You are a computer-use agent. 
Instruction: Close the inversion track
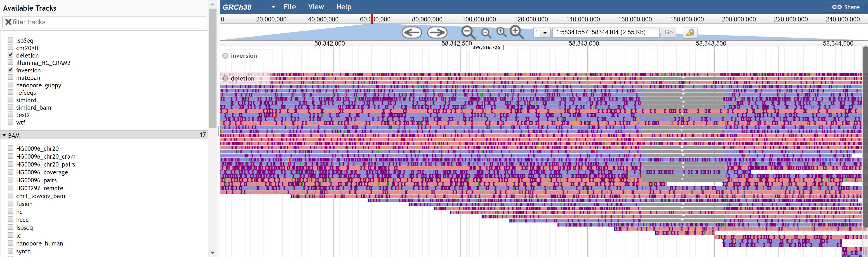[x=226, y=56]
